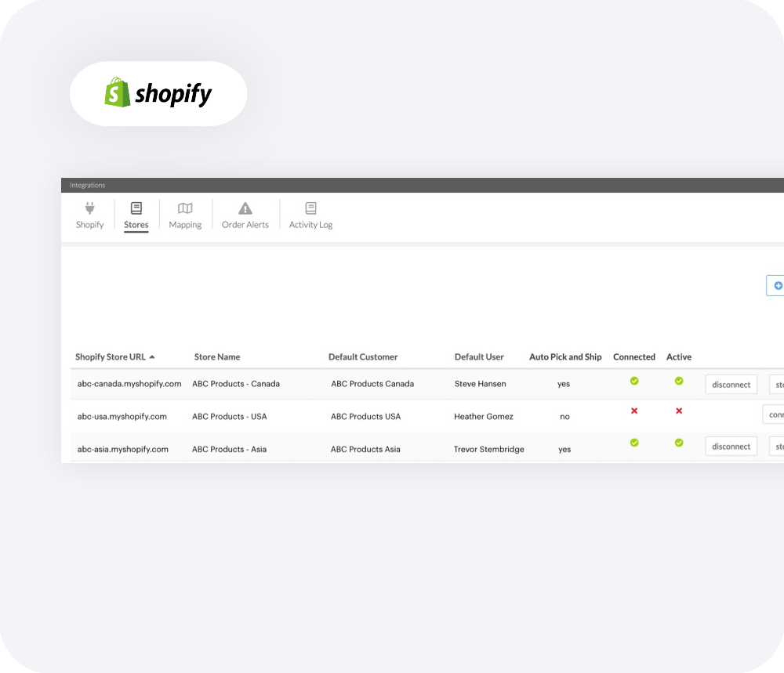Click the Shopify plug icon
This screenshot has height=673, width=784.
coord(89,208)
